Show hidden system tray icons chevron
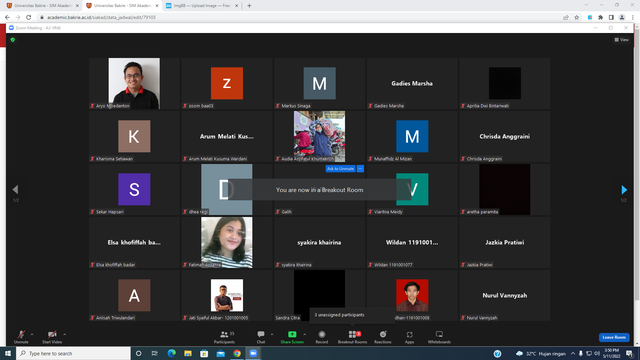The width and height of the screenshot is (640, 360). 573,353
